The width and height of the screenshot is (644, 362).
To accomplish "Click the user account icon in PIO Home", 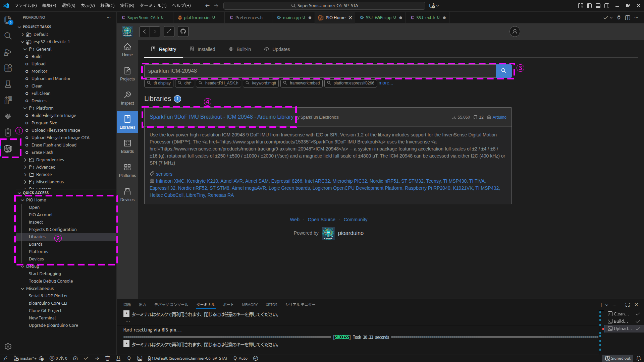I will 515,32.
